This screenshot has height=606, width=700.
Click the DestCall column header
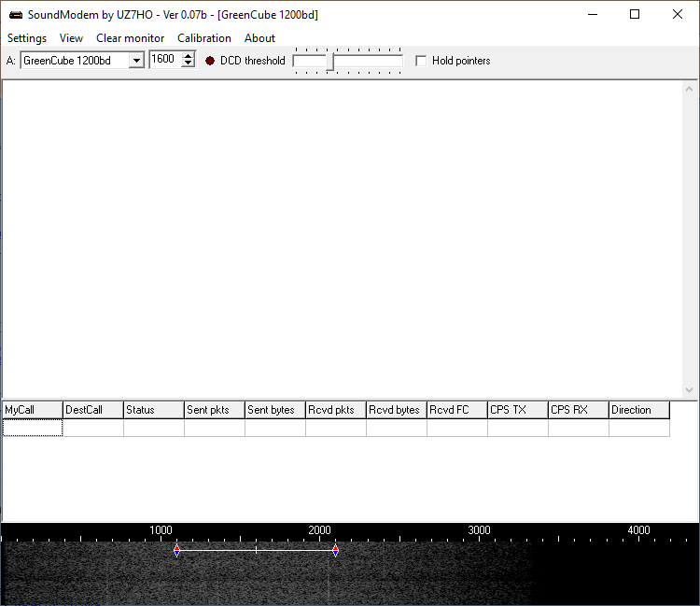92,410
